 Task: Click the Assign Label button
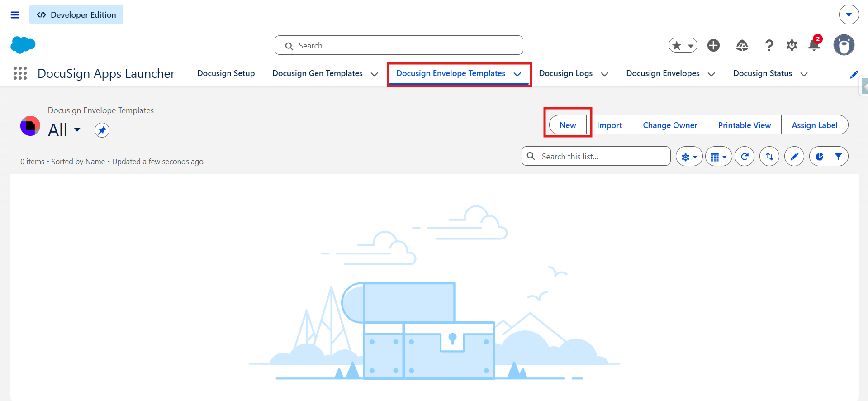point(814,125)
